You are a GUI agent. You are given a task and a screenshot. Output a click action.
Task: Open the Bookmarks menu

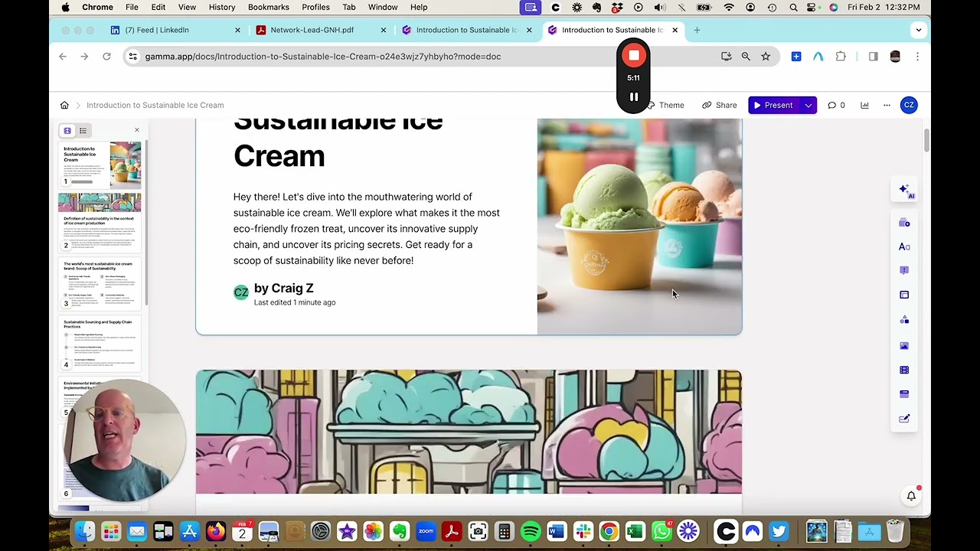268,7
